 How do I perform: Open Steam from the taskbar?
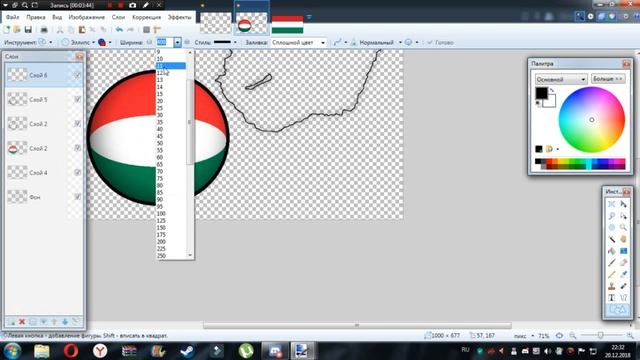pyautogui.click(x=187, y=351)
